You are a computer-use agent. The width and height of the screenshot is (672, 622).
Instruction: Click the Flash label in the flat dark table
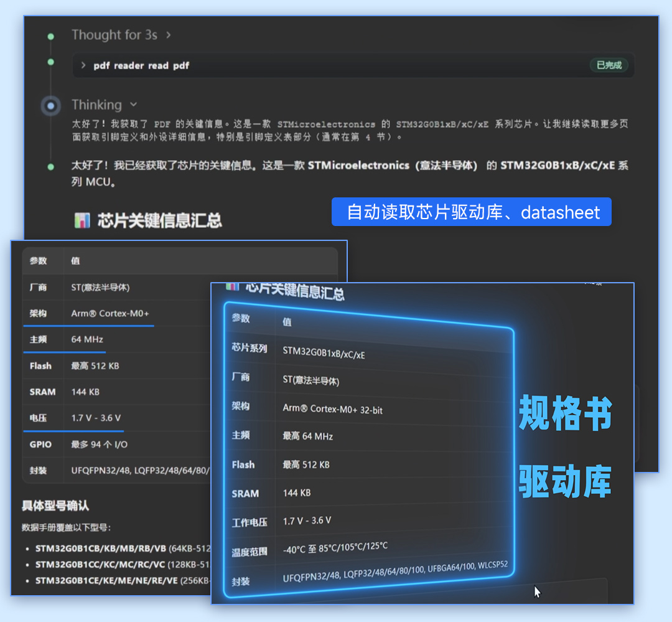click(x=40, y=366)
